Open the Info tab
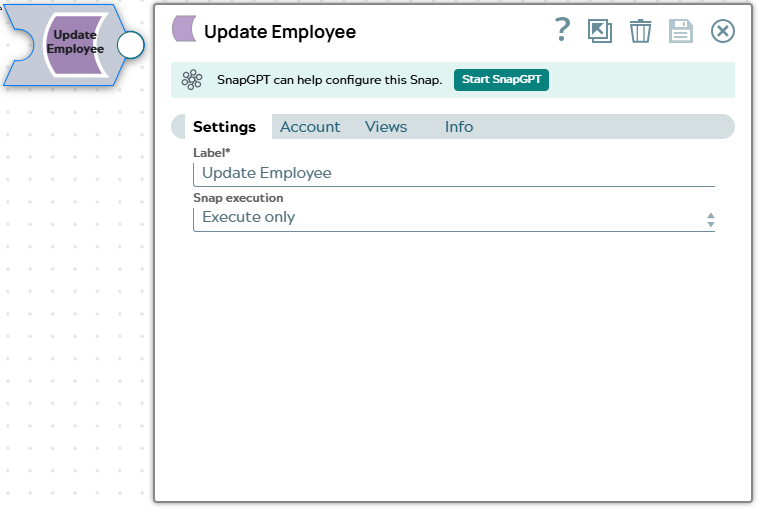Image resolution: width=764 pixels, height=512 pixels. 458,127
